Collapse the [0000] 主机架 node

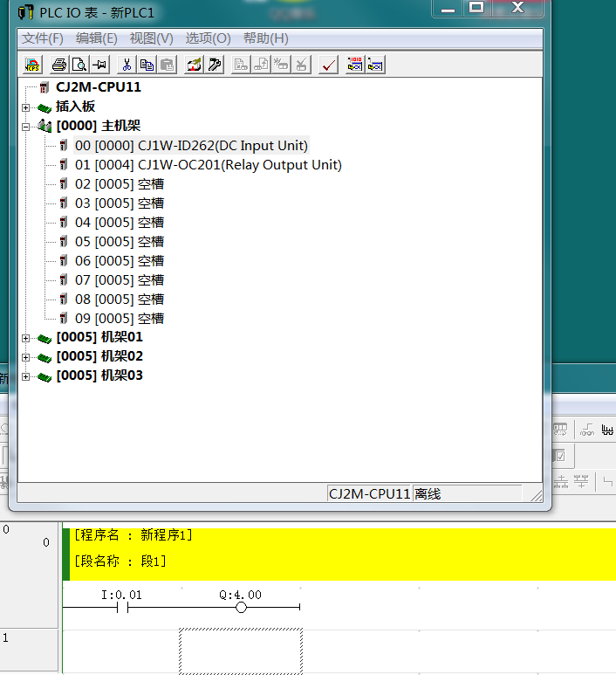pos(26,127)
